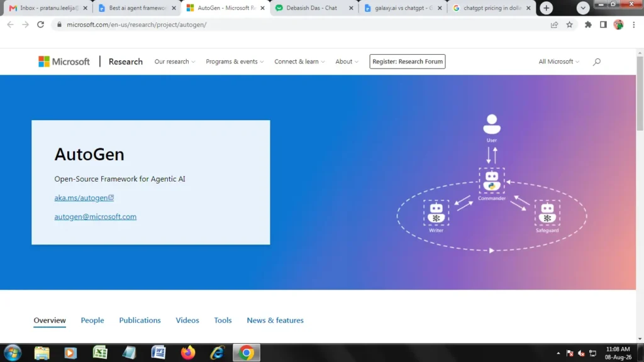Expand the About menu
Viewport: 644px width, 362px height.
click(x=347, y=62)
